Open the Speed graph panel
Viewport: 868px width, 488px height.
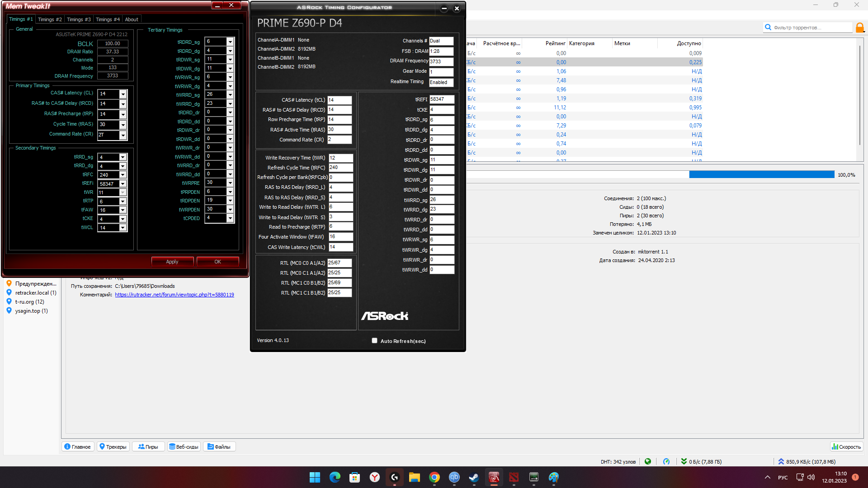846,447
